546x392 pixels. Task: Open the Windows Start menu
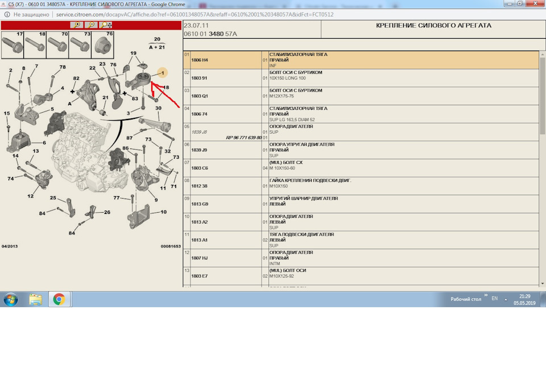coord(11,299)
